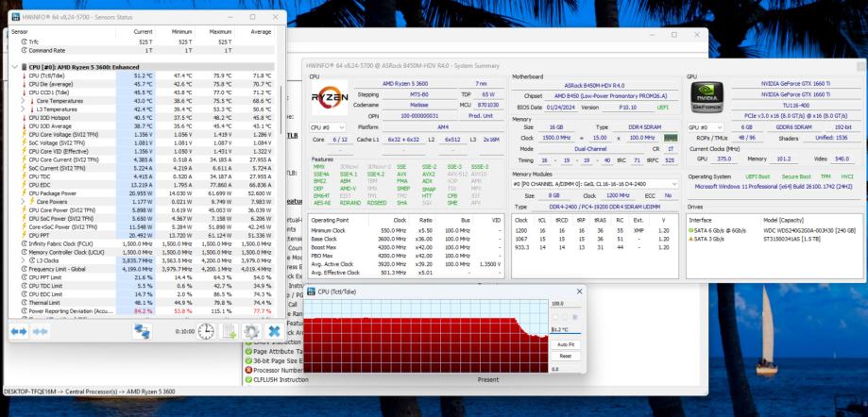The image size is (868, 417).
Task: Collapse the CPU [#0] AMD Ryzen 5 3600 sensor group
Action: [15, 68]
